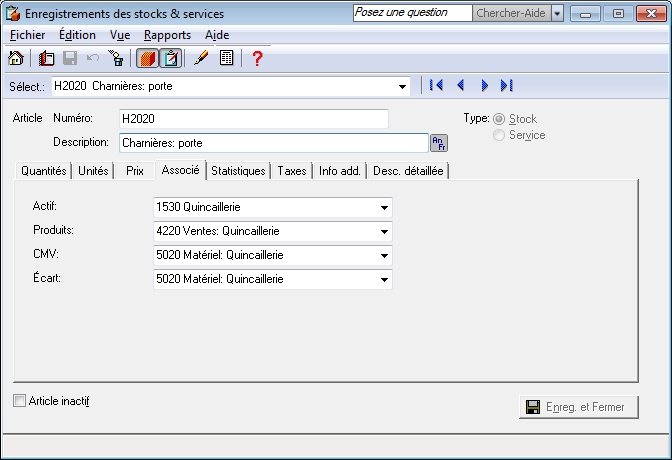
Task: Select the Stock type radio button
Action: (499, 119)
